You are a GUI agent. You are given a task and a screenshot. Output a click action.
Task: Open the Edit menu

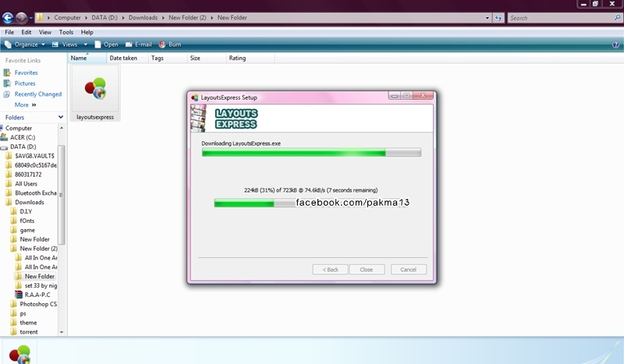click(27, 32)
